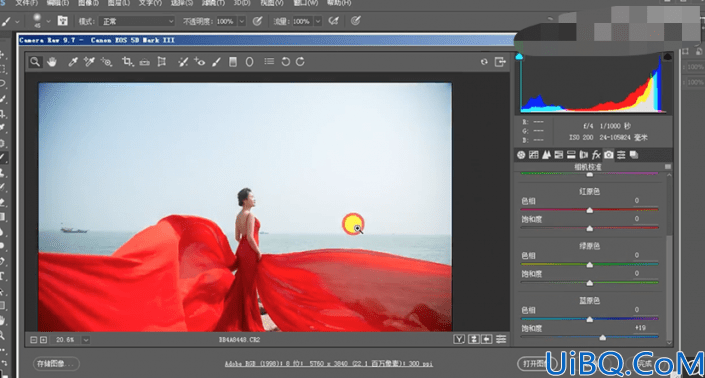Adjust the Blue Primary hue slider

589,319
